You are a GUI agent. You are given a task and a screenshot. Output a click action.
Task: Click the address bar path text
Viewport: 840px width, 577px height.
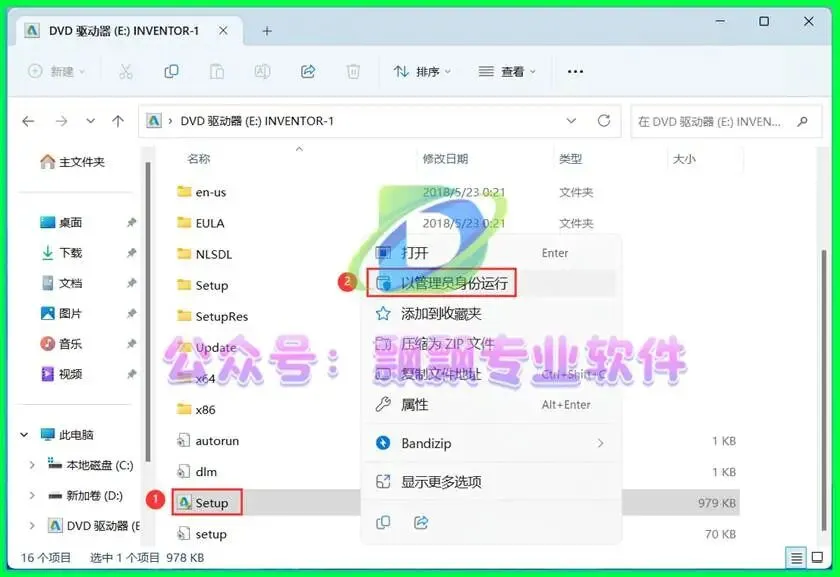[x=257, y=121]
